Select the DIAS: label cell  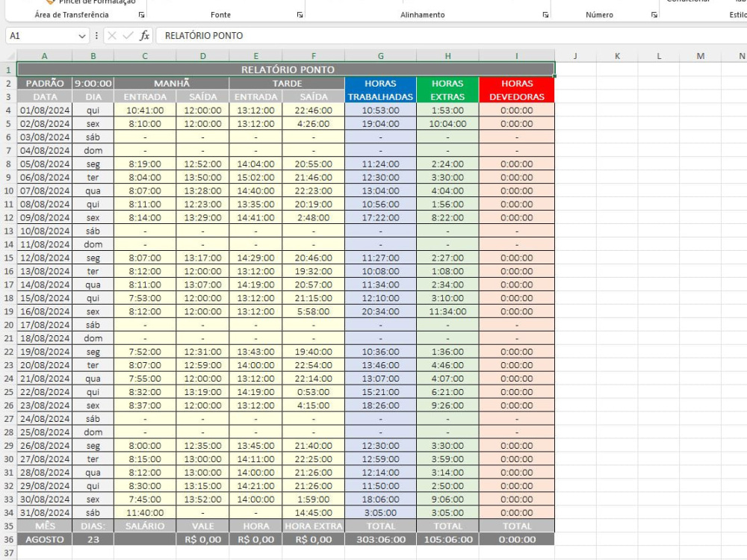click(x=93, y=526)
